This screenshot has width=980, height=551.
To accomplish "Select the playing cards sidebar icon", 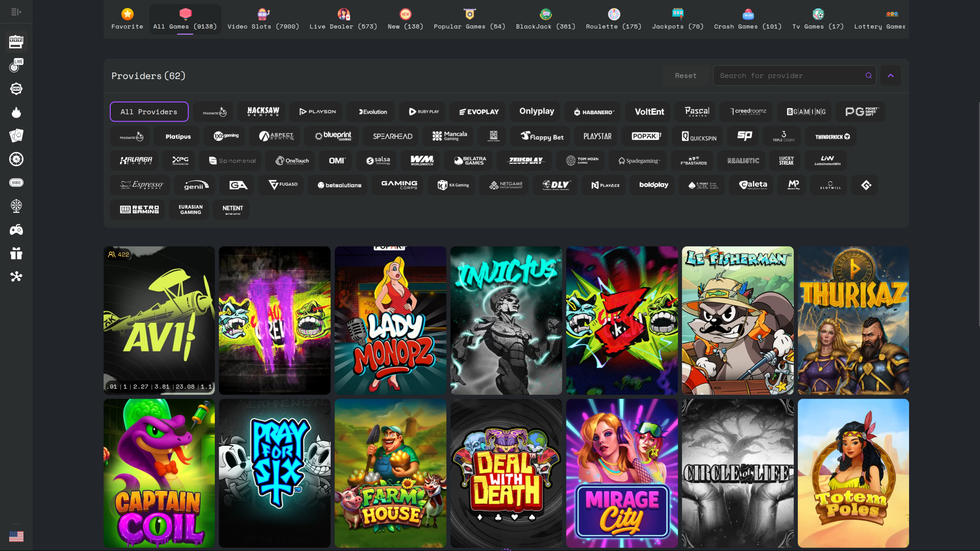I will coord(16,136).
